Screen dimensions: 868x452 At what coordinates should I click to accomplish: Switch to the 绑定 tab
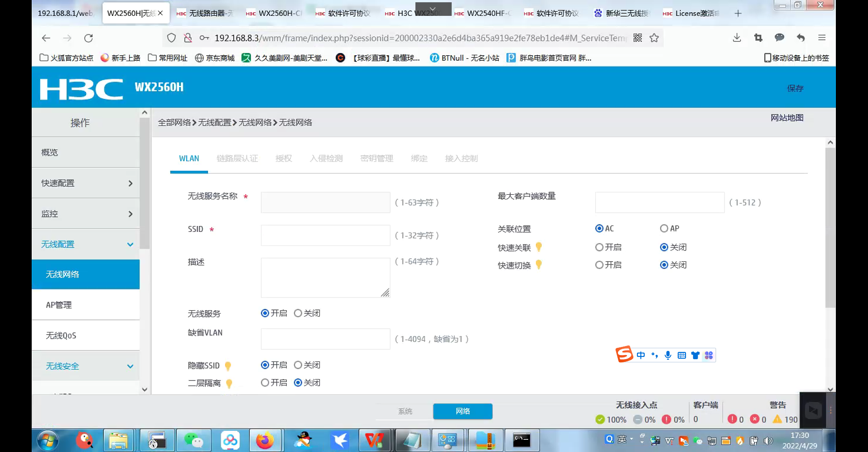[x=419, y=159]
